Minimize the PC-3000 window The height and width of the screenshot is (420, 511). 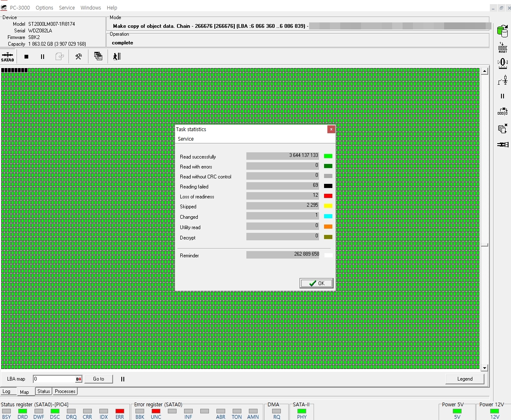493,8
